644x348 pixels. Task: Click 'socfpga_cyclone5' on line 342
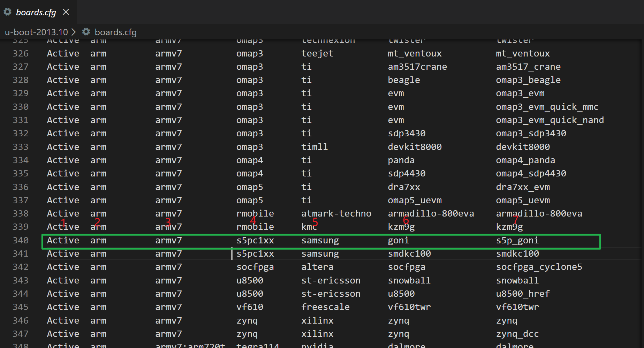(539, 267)
